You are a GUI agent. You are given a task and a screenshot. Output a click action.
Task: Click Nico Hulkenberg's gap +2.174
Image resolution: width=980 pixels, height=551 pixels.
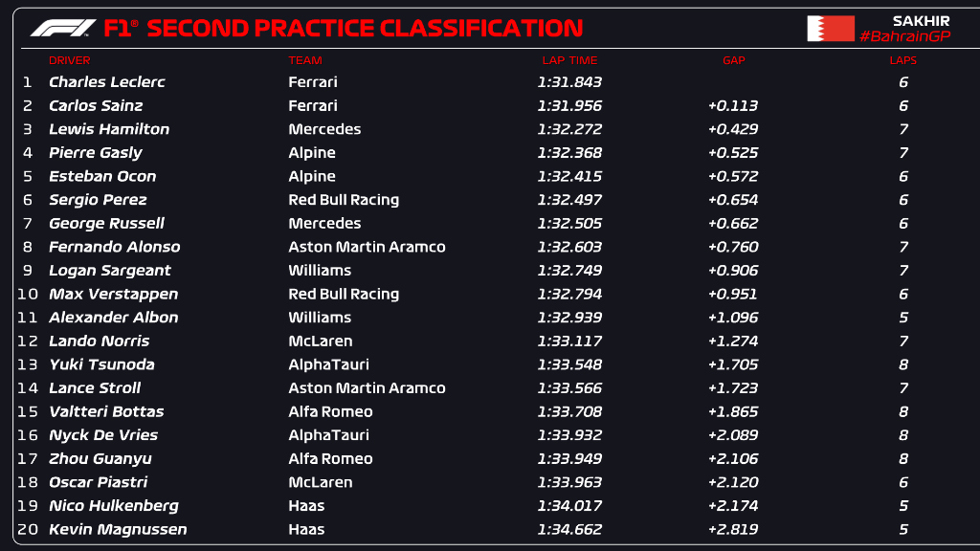pos(732,505)
